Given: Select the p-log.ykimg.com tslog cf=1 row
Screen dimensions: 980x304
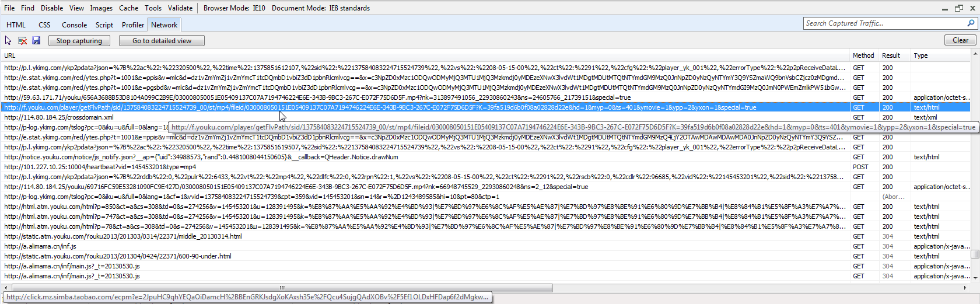Looking at the screenshot, I should [x=485, y=197].
